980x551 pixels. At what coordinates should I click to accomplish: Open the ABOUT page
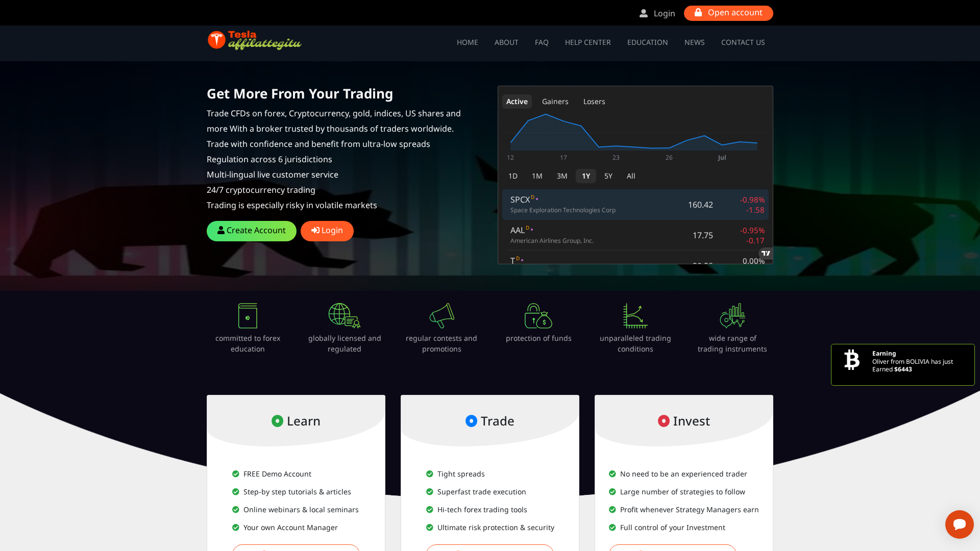click(506, 42)
